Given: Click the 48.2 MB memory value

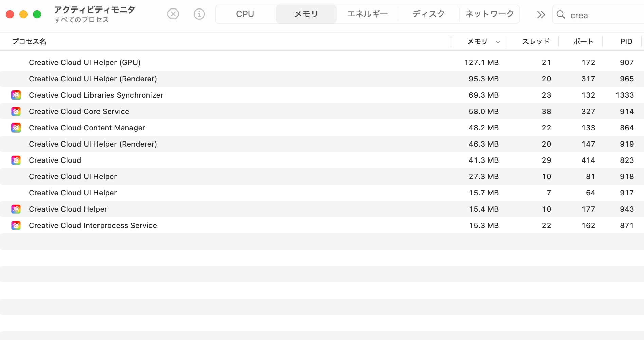Looking at the screenshot, I should [x=484, y=128].
